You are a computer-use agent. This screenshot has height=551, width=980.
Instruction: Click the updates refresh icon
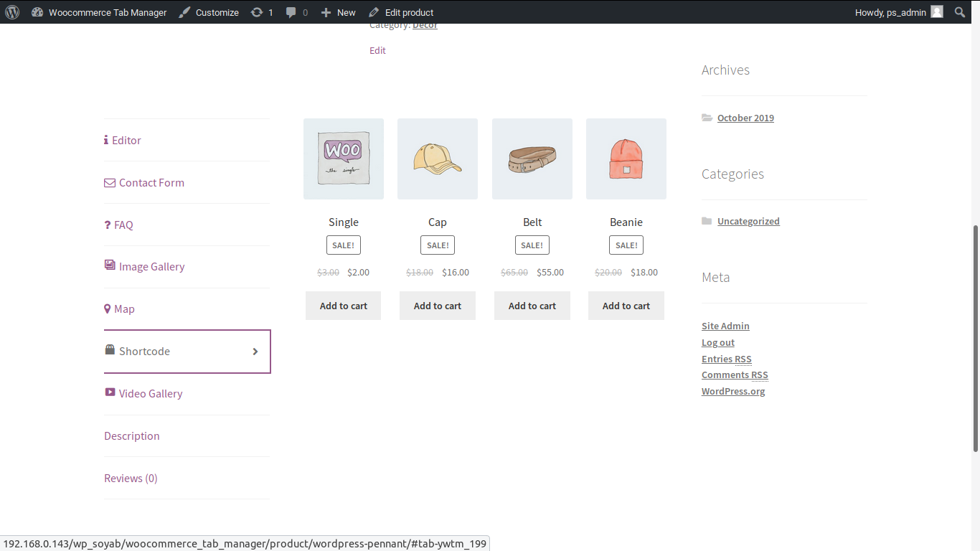pos(257,12)
